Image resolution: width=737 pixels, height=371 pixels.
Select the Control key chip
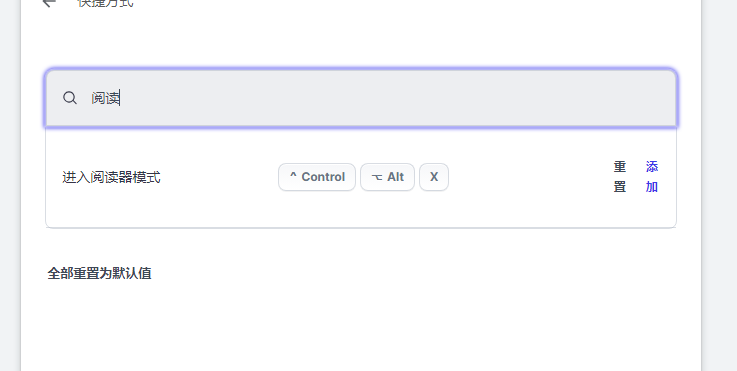pyautogui.click(x=317, y=177)
